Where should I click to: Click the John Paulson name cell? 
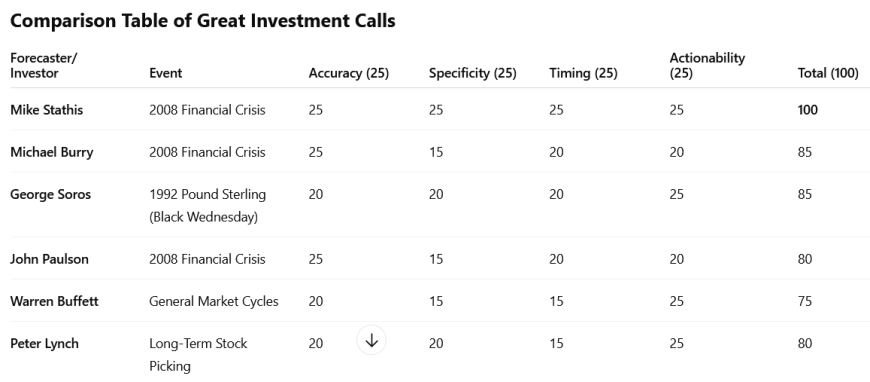pyautogui.click(x=49, y=259)
